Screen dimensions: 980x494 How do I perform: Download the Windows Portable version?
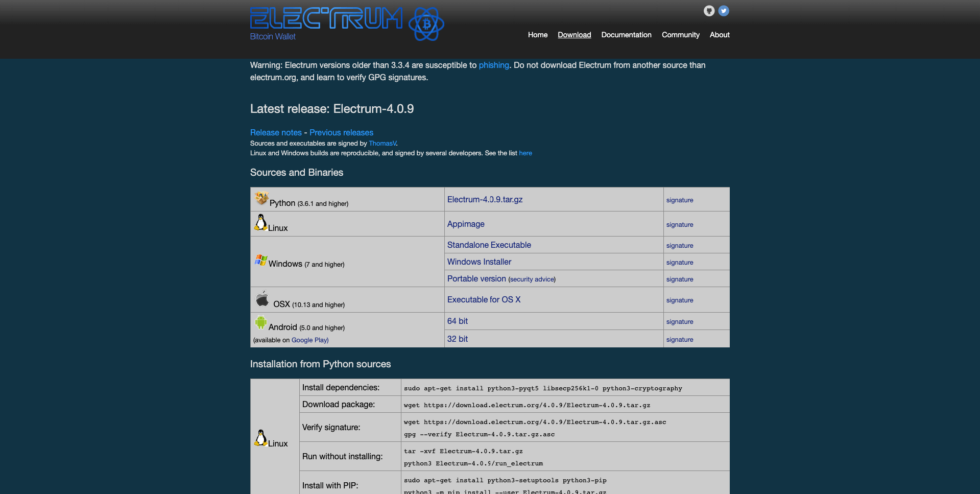476,279
